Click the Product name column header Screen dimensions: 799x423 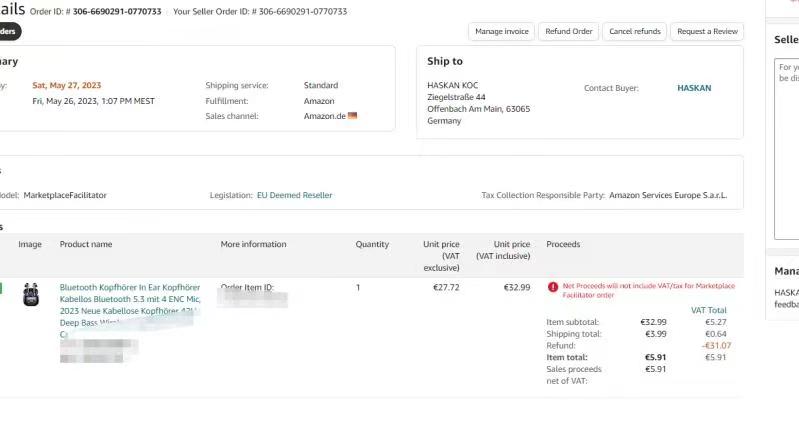point(86,244)
